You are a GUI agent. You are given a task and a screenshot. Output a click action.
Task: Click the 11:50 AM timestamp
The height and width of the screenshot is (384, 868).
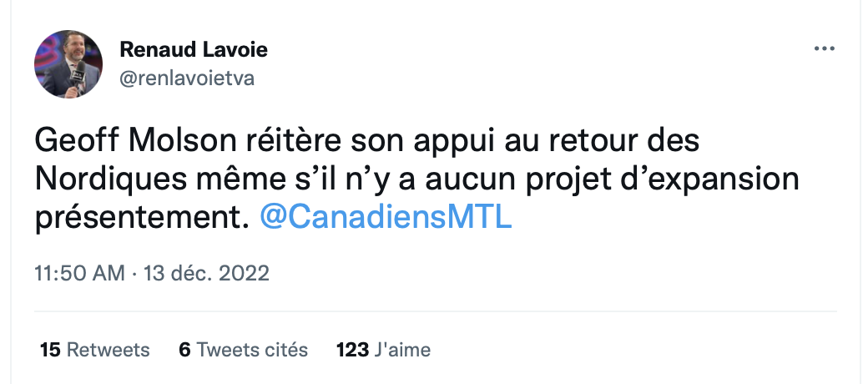[x=79, y=273]
